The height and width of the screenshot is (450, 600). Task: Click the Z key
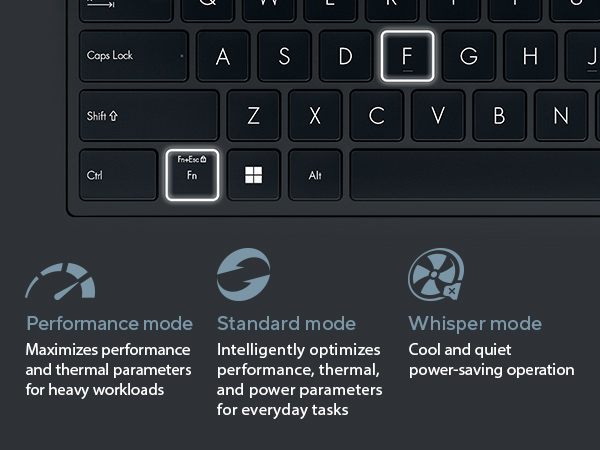[x=254, y=116]
